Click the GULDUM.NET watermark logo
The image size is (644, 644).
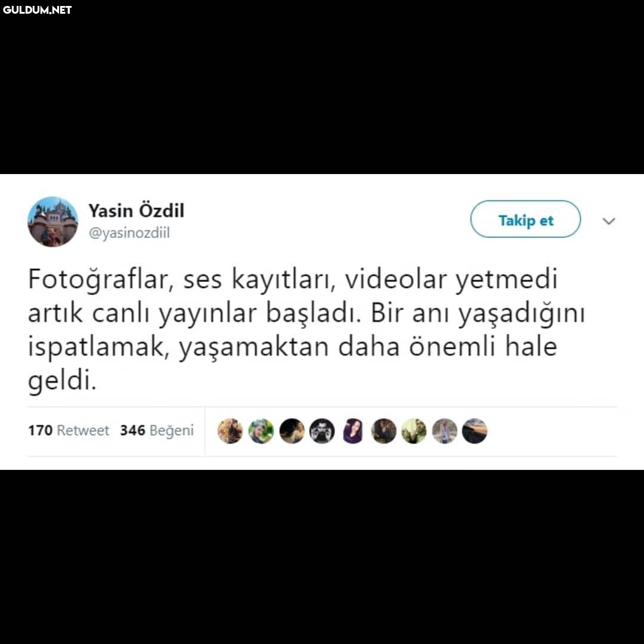coord(38,10)
